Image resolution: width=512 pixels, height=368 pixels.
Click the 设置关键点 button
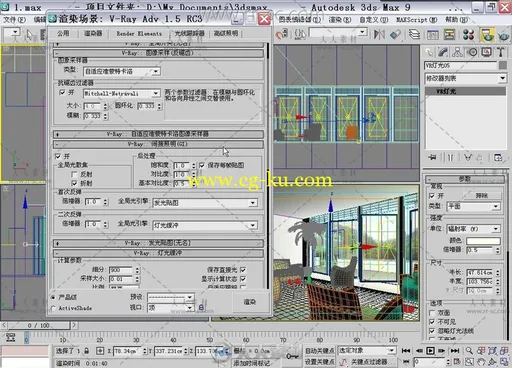point(319,362)
